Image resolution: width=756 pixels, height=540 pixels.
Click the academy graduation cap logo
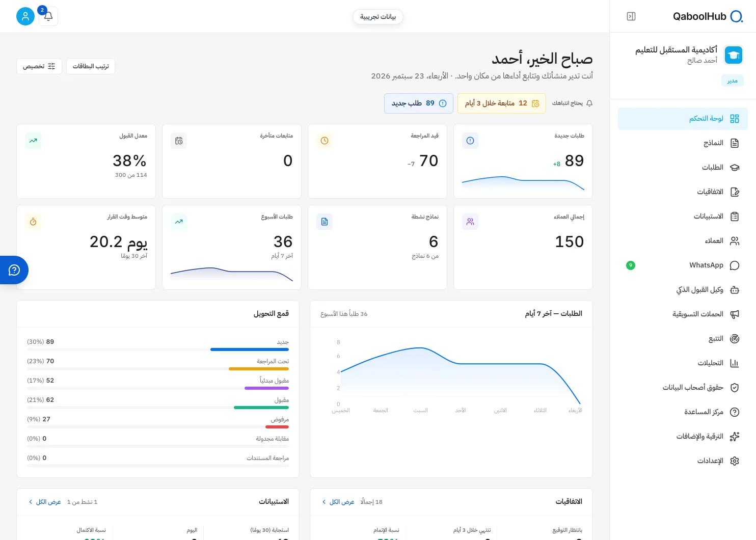coord(734,55)
